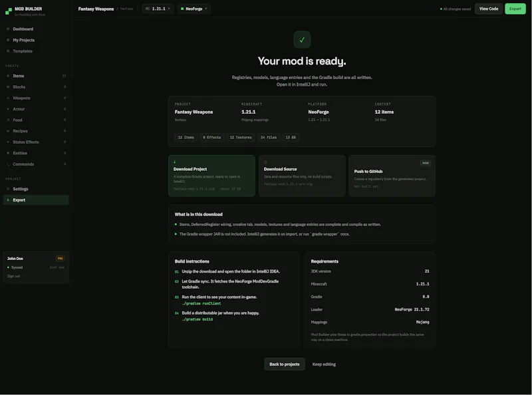Click Sign out link
Screen dimensions: 532x395
pos(13,276)
